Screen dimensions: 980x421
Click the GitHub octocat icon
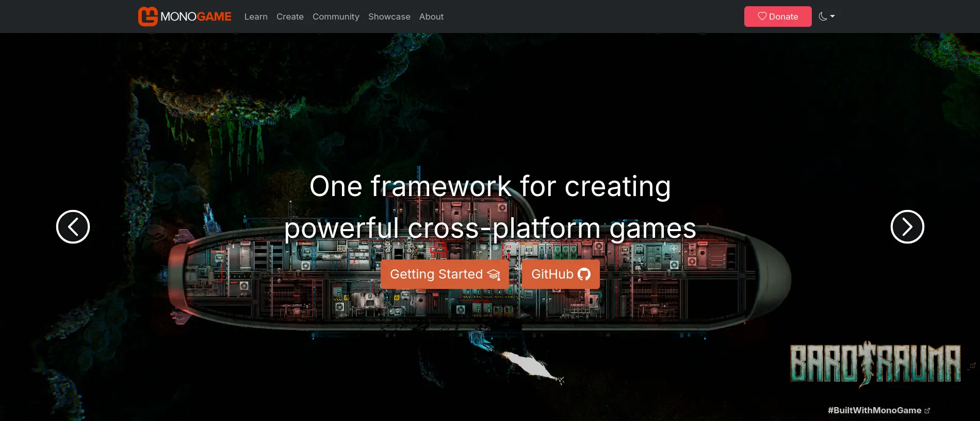(x=584, y=274)
